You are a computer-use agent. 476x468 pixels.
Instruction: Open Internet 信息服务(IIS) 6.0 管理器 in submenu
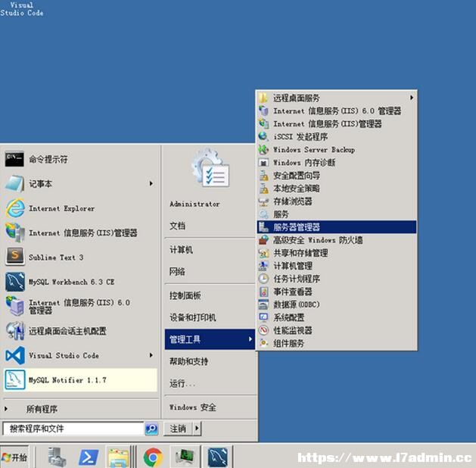click(337, 111)
